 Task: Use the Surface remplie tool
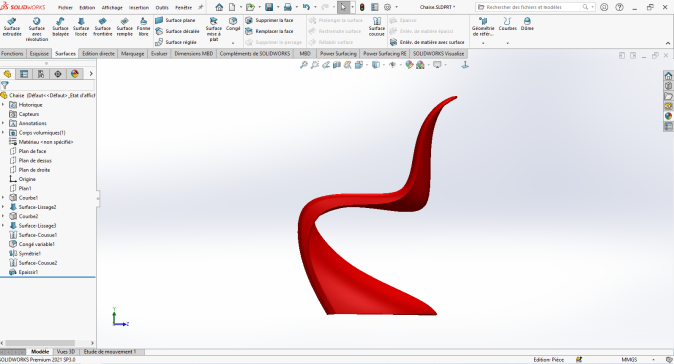point(124,27)
